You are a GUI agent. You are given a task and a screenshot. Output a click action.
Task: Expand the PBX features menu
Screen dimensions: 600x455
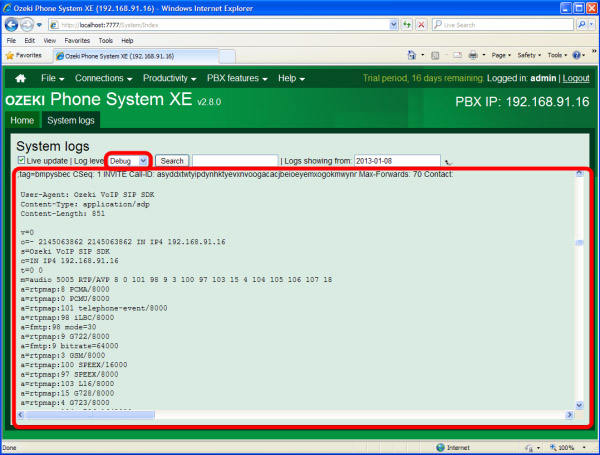[x=237, y=78]
